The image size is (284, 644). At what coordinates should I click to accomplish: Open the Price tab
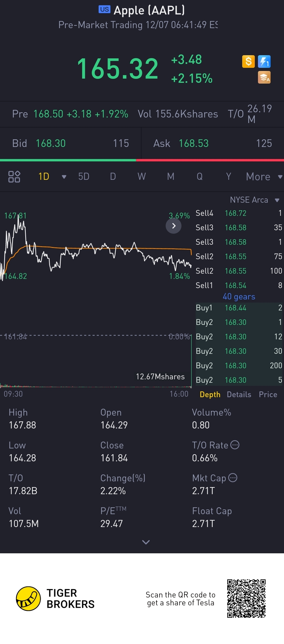(x=268, y=394)
